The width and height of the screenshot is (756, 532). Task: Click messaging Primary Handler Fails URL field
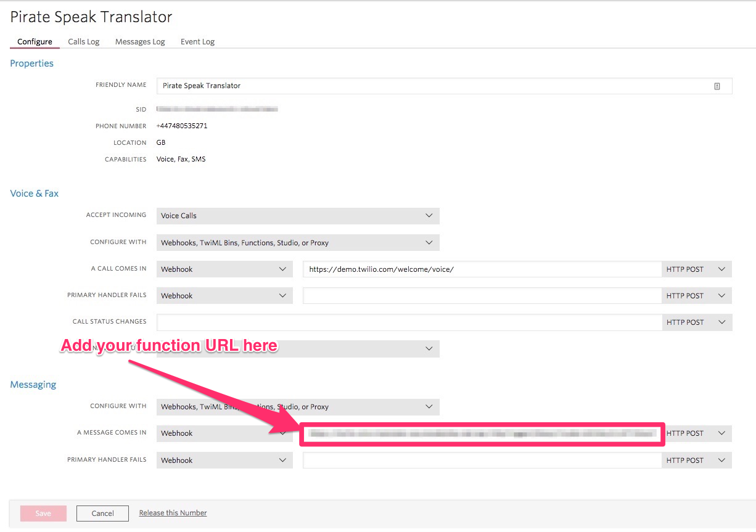tap(482, 460)
